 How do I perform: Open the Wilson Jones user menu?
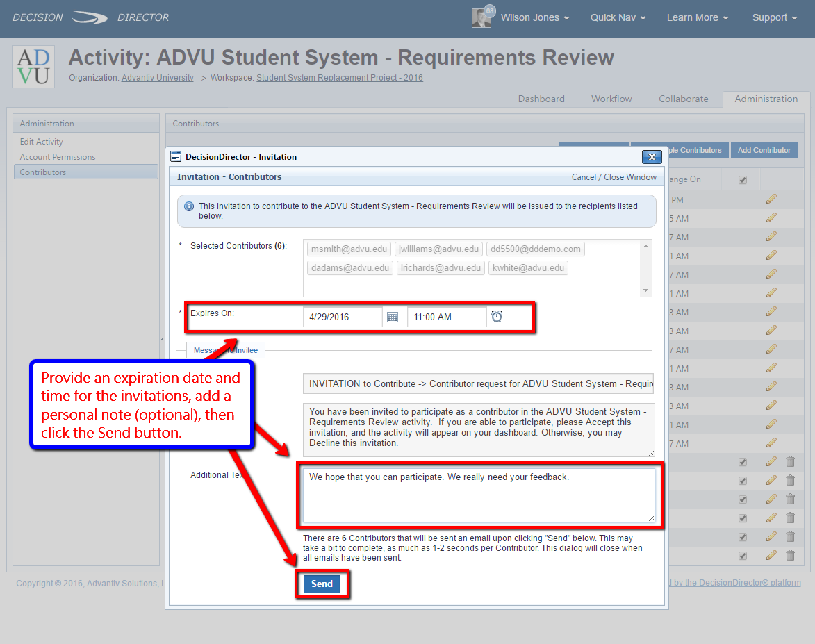(535, 17)
